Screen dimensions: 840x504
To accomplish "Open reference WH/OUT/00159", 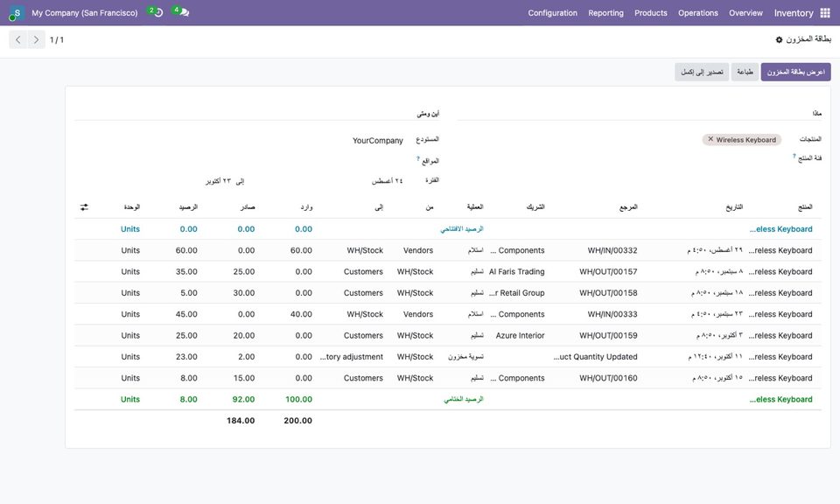I will click(608, 335).
